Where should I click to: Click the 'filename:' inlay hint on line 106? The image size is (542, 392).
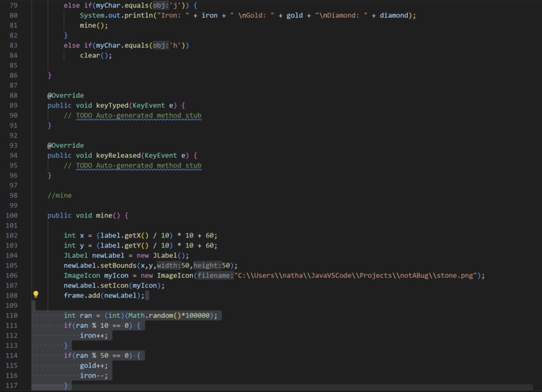coord(216,276)
